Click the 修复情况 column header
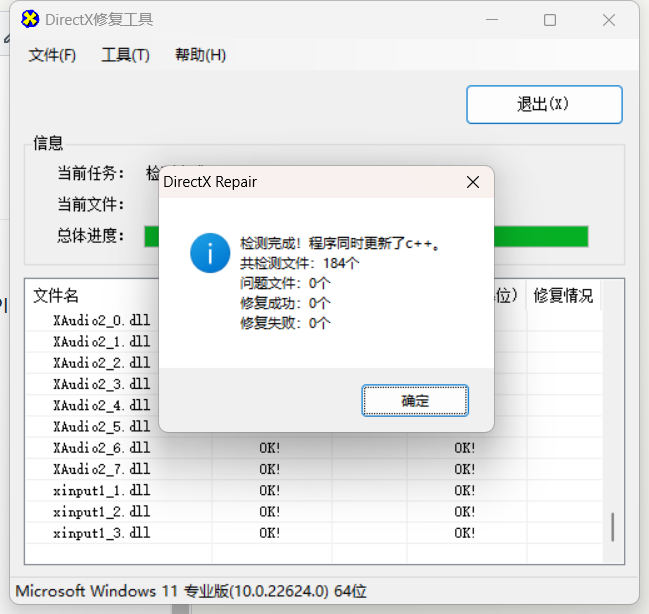This screenshot has height=614, width=649. [x=563, y=296]
